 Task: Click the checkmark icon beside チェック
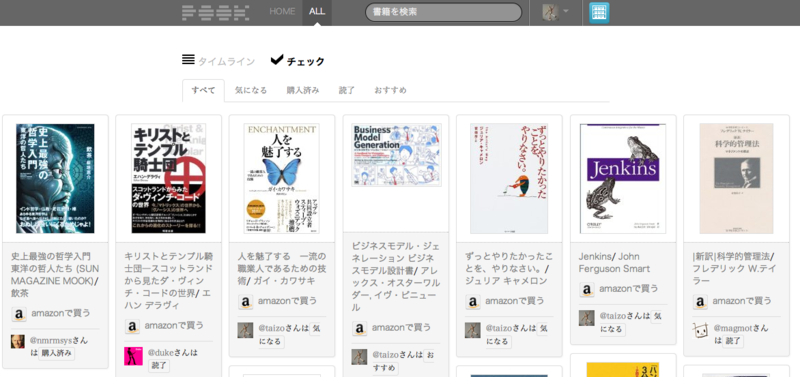[277, 60]
